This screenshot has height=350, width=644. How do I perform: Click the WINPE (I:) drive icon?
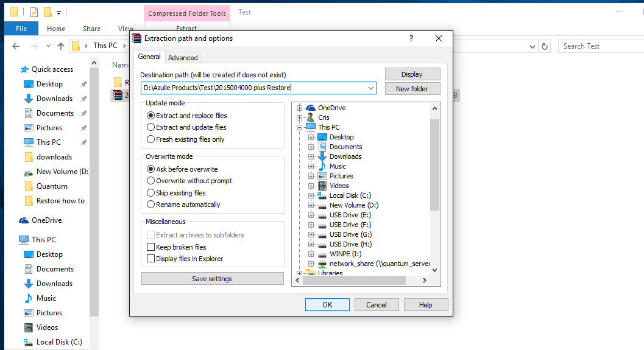[x=322, y=254]
